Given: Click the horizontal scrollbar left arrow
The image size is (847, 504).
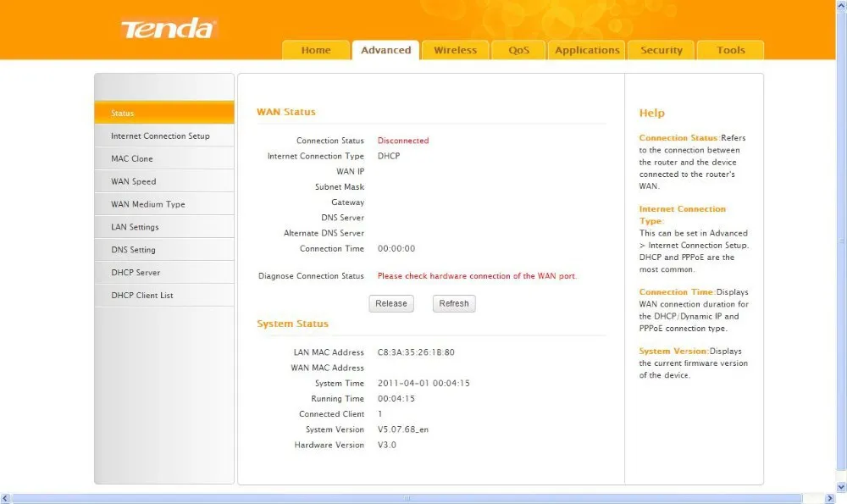Looking at the screenshot, I should 5,498.
